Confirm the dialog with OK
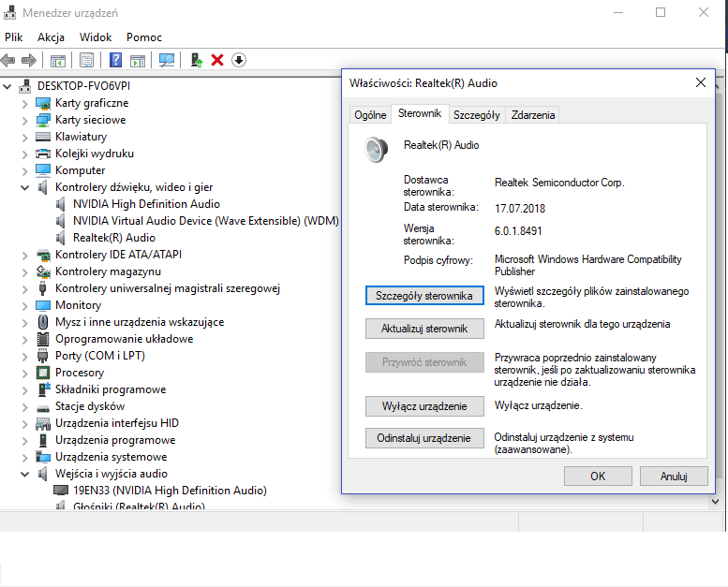This screenshot has width=728, height=587. [x=598, y=477]
